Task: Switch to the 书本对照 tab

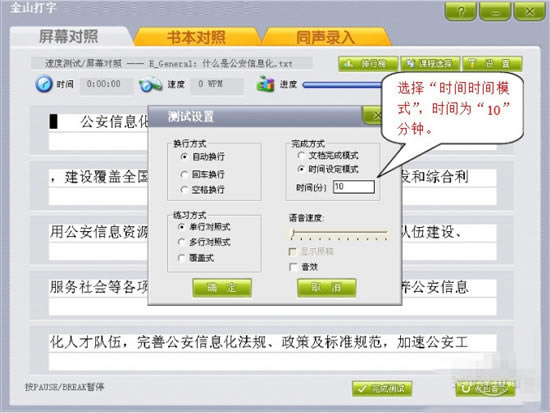Action: (x=196, y=37)
